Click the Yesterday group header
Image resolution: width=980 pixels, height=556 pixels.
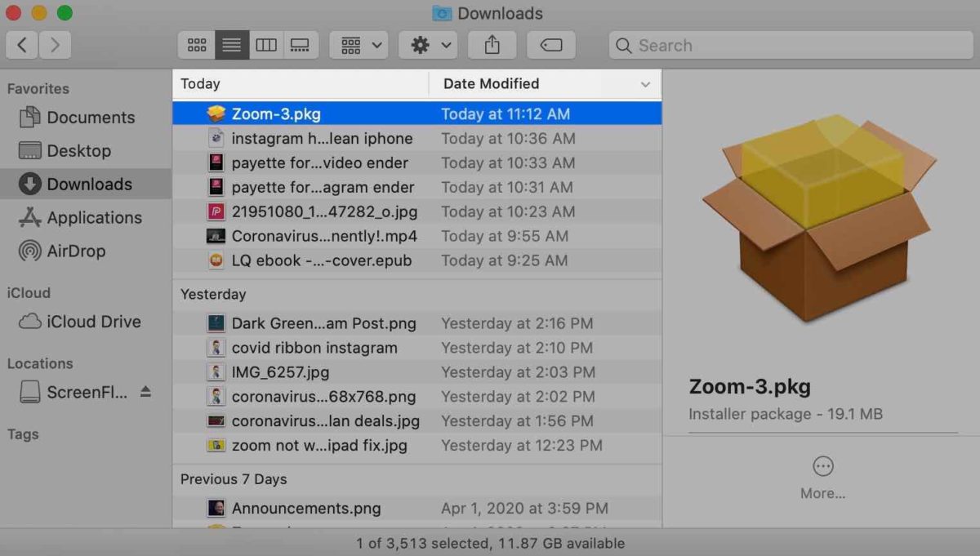pos(213,294)
